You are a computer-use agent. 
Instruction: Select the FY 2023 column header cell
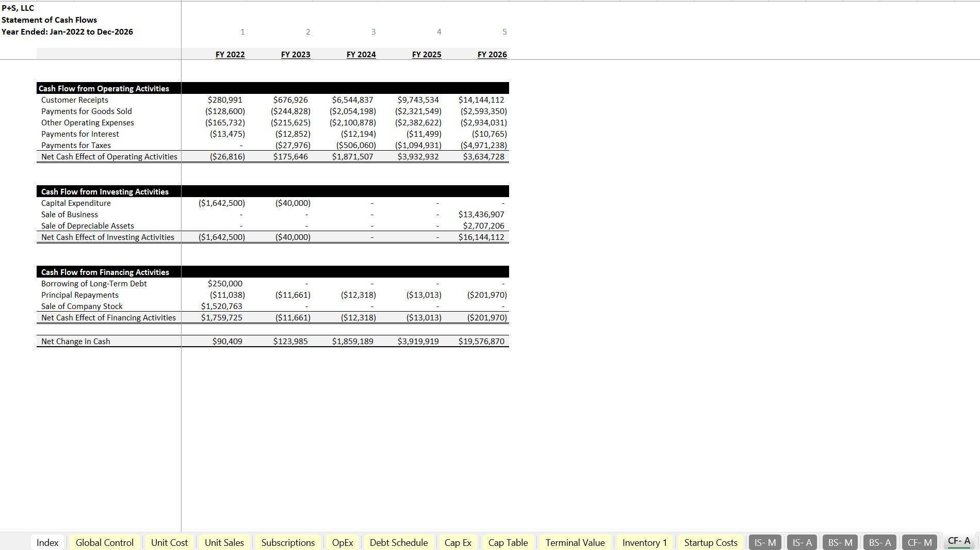tap(296, 54)
